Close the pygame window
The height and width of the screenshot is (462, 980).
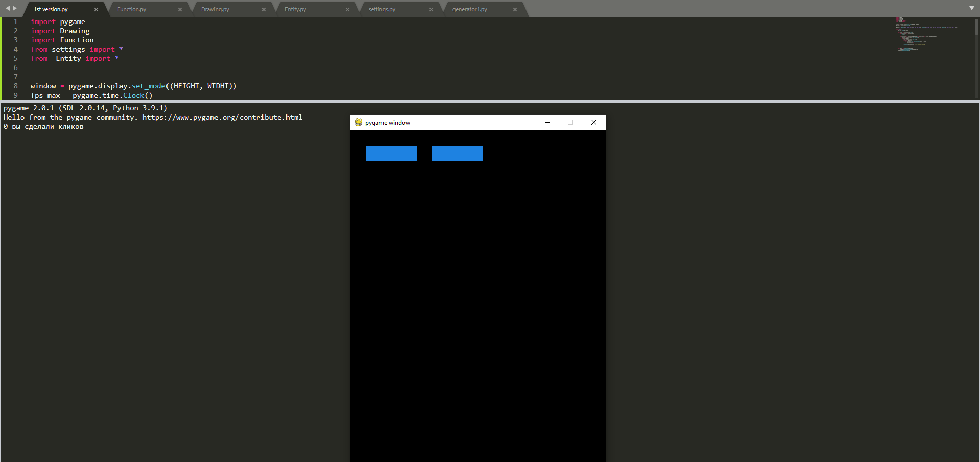[x=594, y=123]
